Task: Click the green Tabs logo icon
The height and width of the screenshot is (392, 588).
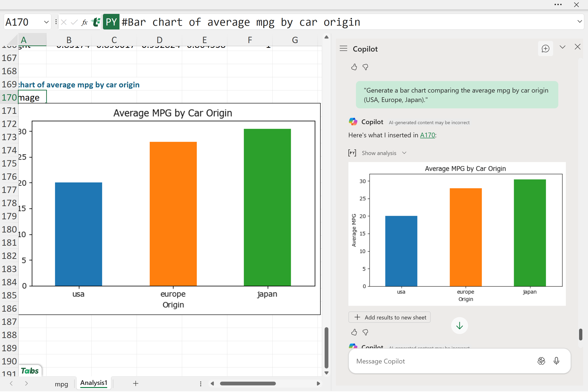Action: 30,371
